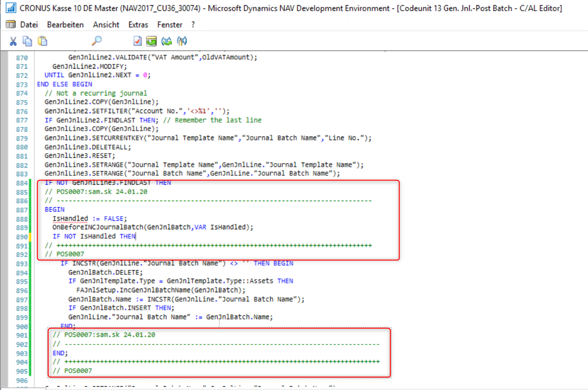The image size is (588, 390).
Task: Click the Copy icon
Action: click(27, 41)
